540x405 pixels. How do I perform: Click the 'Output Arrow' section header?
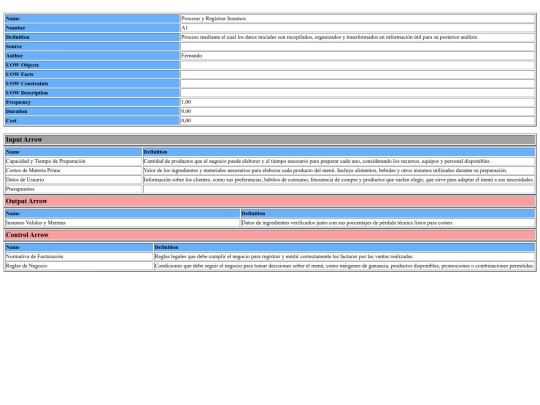[270, 201]
